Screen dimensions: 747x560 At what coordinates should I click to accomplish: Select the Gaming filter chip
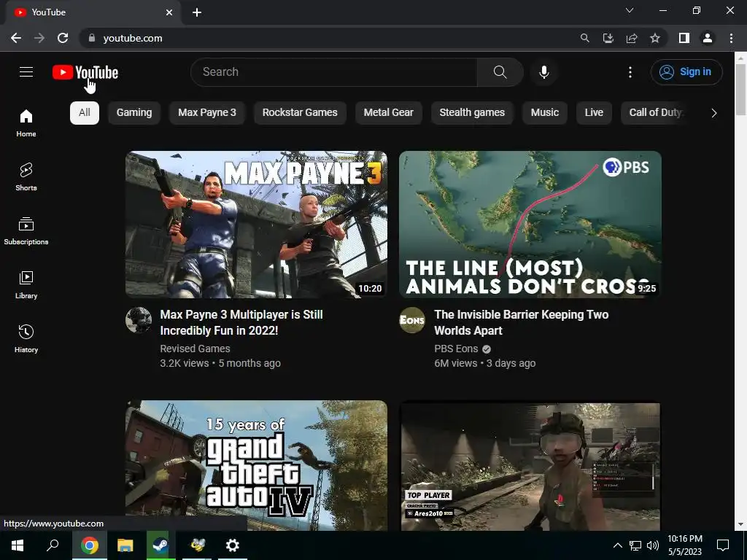click(134, 113)
